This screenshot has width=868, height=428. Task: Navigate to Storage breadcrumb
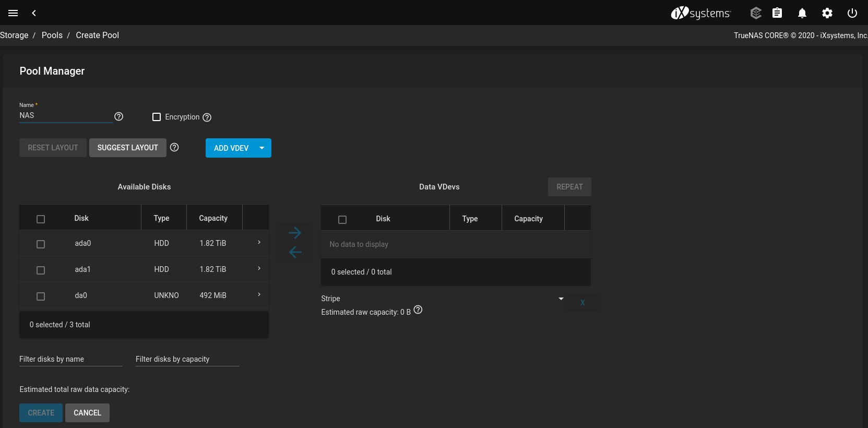(14, 35)
